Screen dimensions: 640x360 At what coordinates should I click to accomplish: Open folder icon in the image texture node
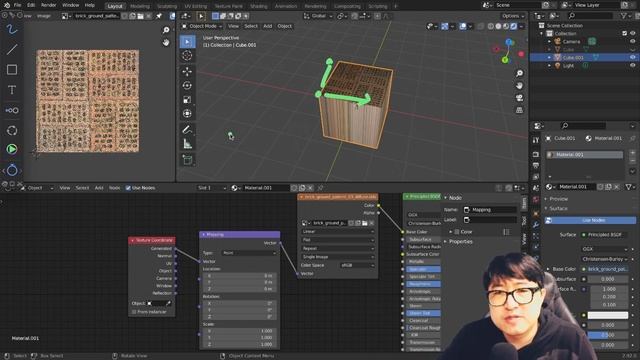pos(364,223)
